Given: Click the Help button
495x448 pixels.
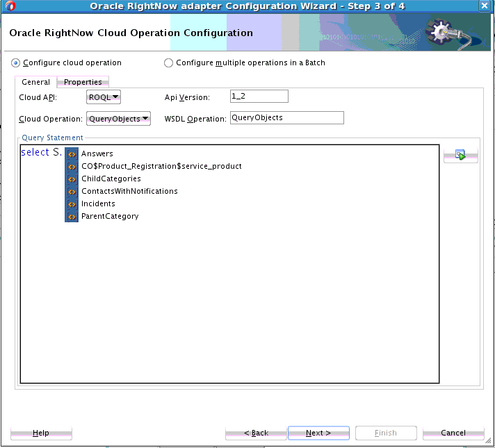Looking at the screenshot, I should pos(41,433).
